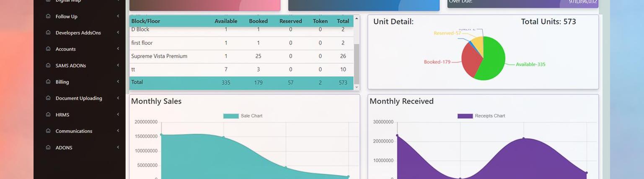Select the D Block row label
The width and height of the screenshot is (644, 179).
coord(140,29)
